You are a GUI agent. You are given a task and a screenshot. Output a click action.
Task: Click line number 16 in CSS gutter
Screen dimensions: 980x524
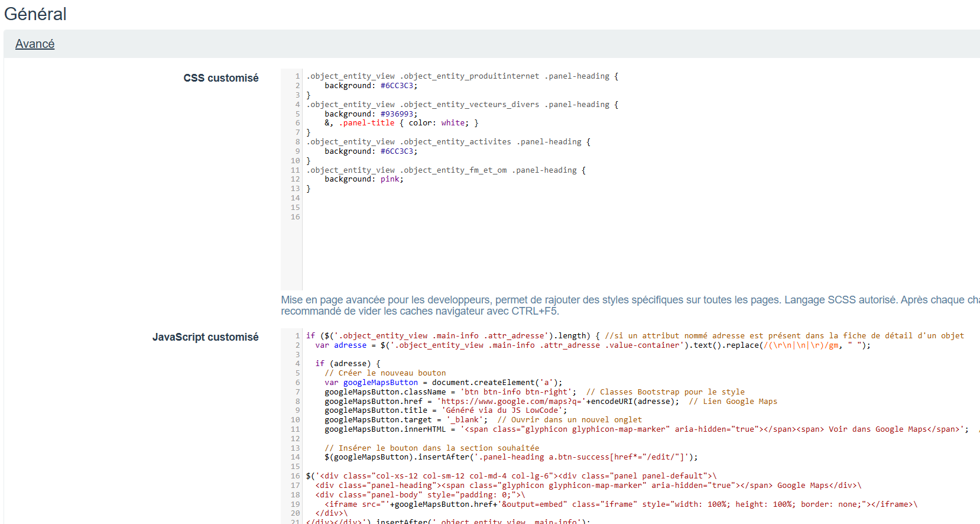tap(295, 217)
